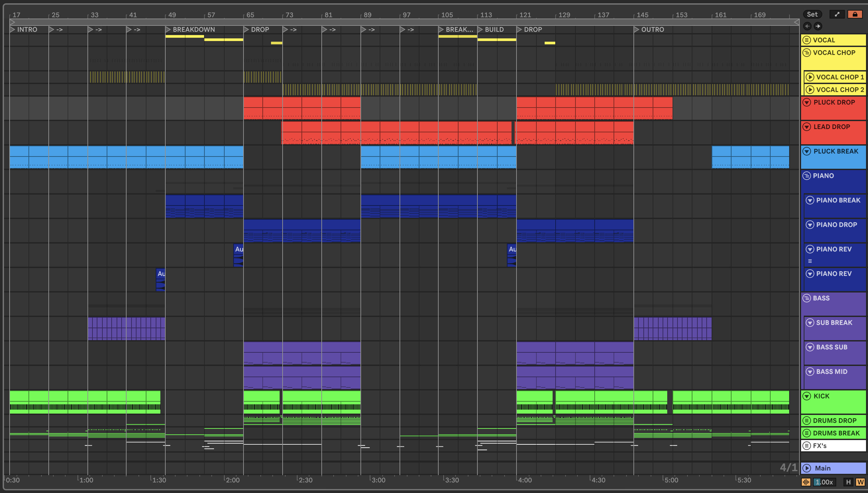Click the Optimize Width W icon
The image size is (868, 493).
point(860,482)
